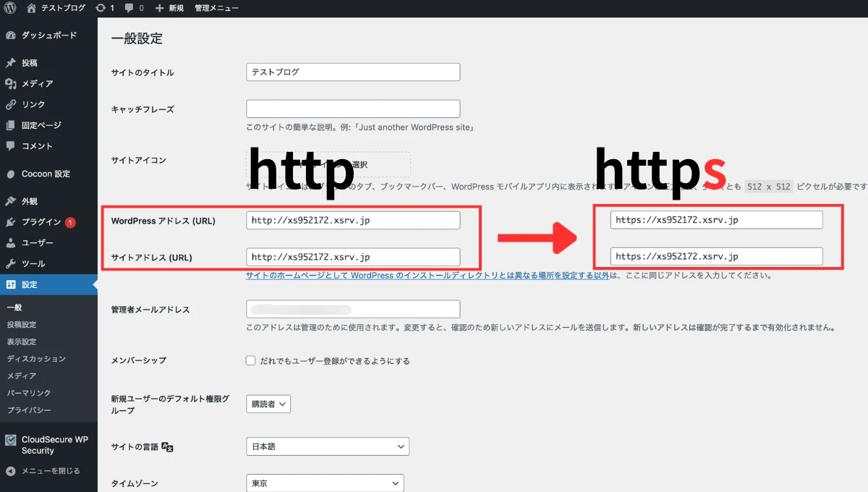This screenshot has height=492, width=868.
Task: Open プラグイン in the sidebar
Action: tap(41, 222)
